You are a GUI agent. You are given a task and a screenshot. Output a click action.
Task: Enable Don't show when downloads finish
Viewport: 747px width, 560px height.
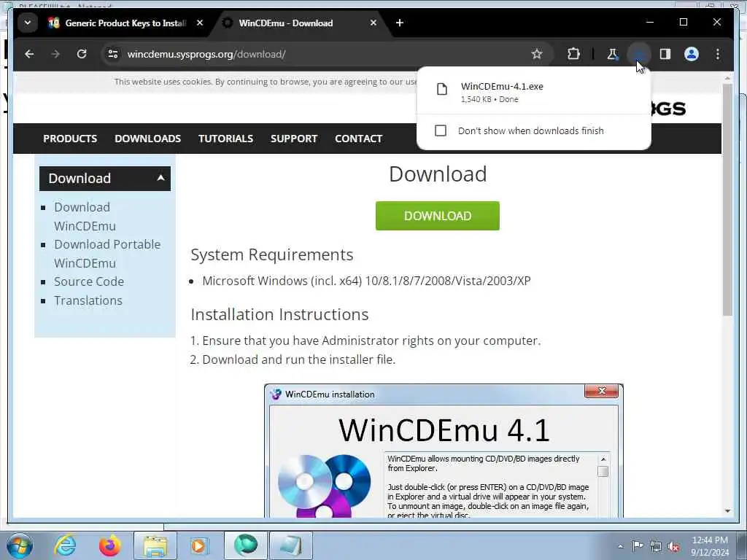(x=441, y=131)
